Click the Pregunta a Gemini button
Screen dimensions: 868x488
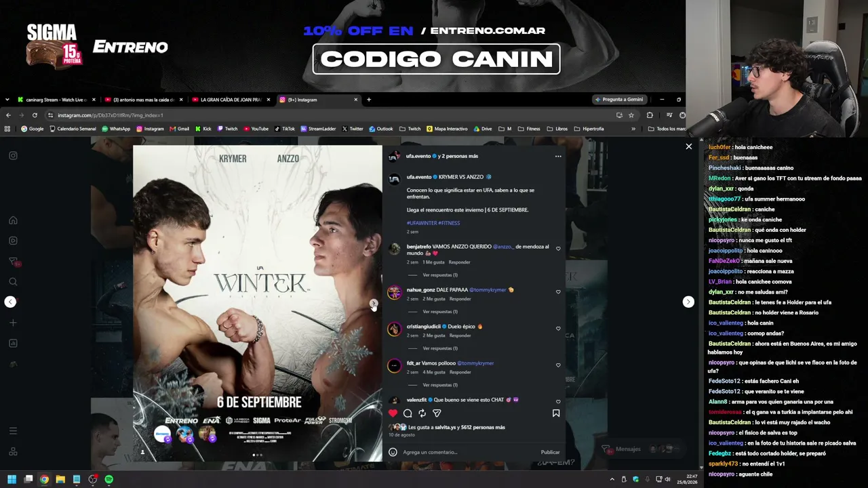point(619,100)
